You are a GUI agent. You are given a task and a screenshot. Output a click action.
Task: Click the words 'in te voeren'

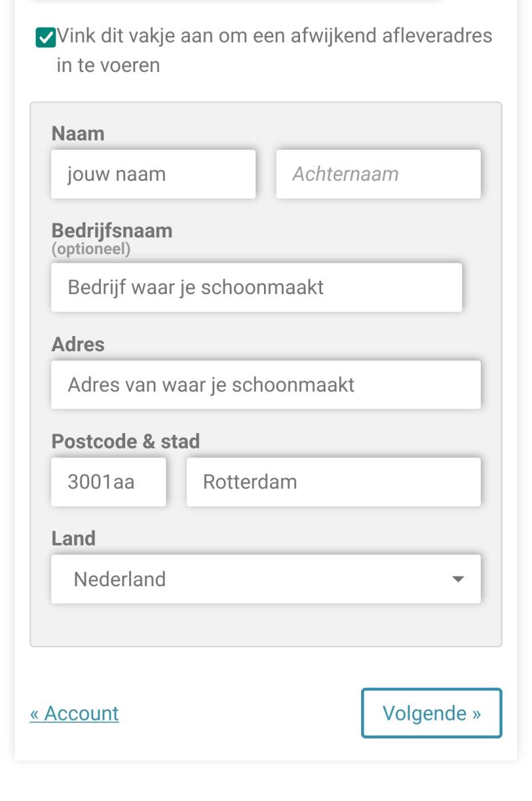pos(108,65)
